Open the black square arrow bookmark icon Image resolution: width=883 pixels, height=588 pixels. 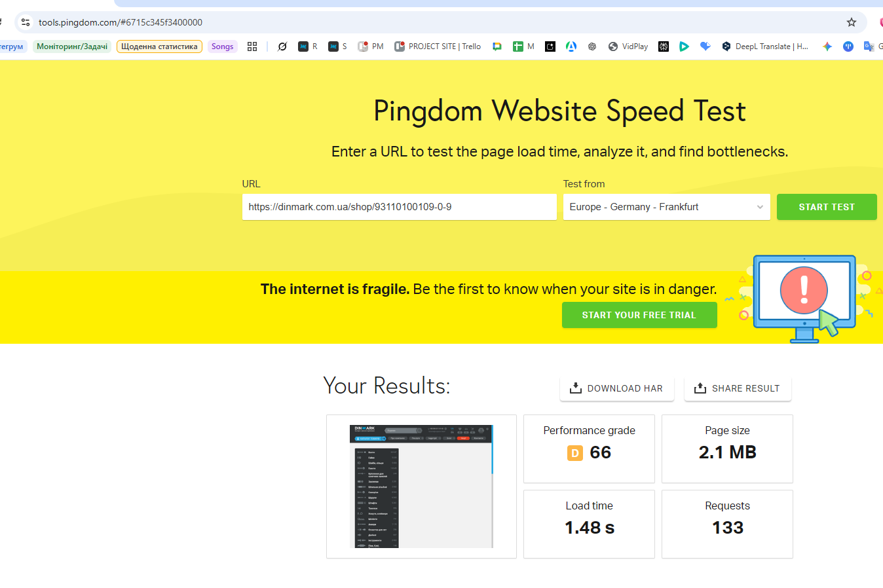(x=550, y=46)
